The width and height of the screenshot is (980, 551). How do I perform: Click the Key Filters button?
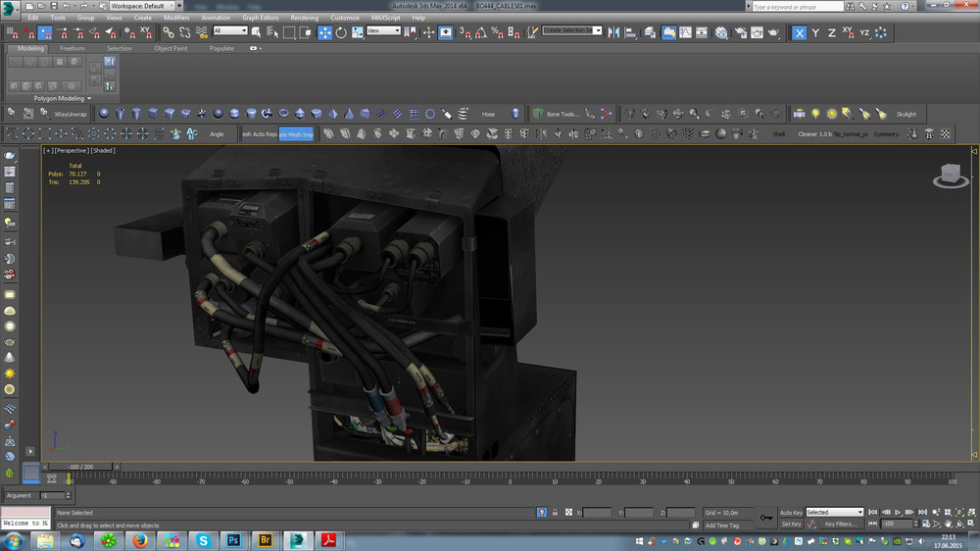coord(840,524)
